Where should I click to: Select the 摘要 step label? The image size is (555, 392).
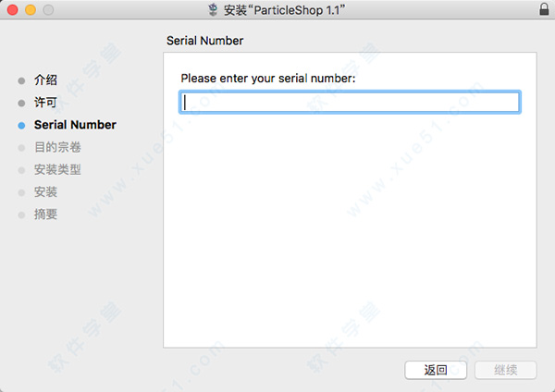coord(45,214)
